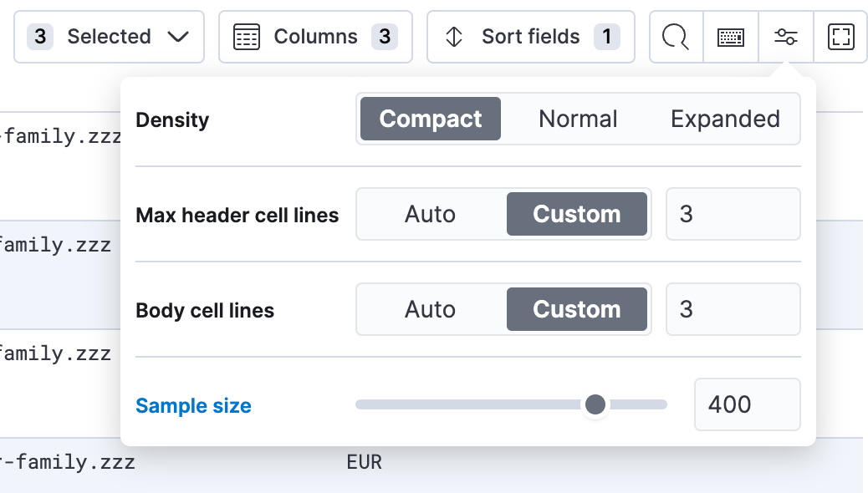The width and height of the screenshot is (868, 493).
Task: Select Compact density
Action: pos(430,119)
